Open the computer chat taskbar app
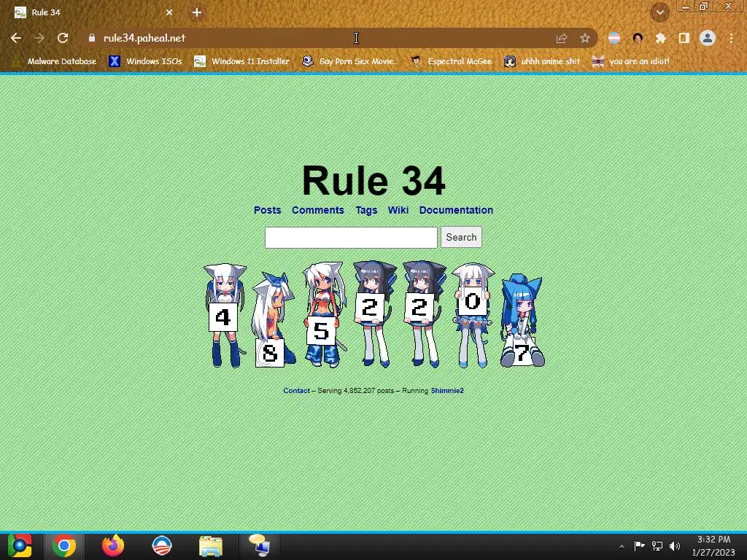This screenshot has height=560, width=747. click(260, 545)
